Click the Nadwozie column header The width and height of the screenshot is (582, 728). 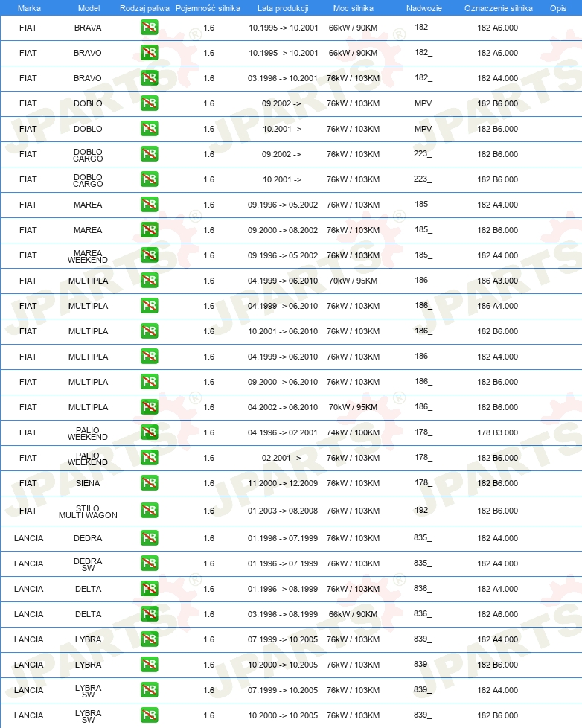[423, 8]
